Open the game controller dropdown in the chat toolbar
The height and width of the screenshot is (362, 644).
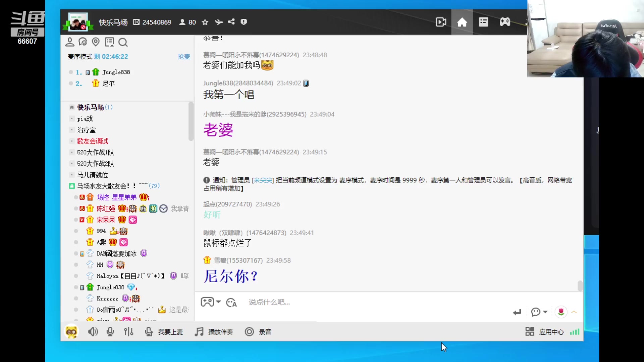click(211, 302)
